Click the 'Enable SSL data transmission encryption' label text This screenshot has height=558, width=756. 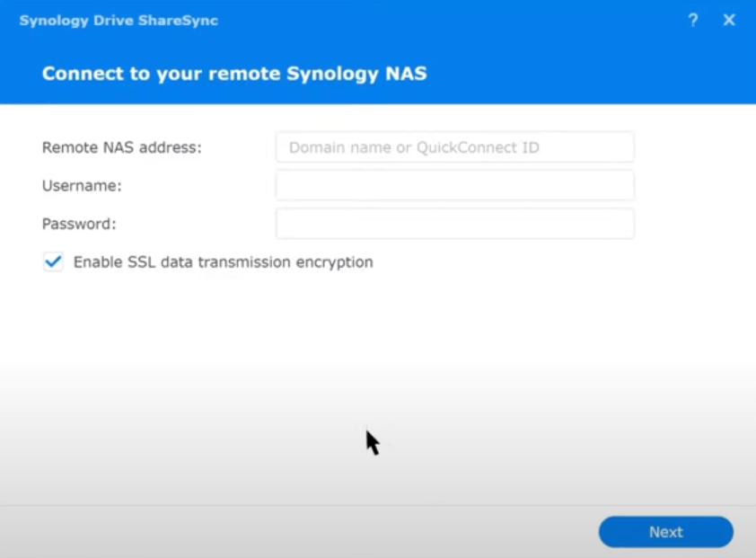pos(223,262)
